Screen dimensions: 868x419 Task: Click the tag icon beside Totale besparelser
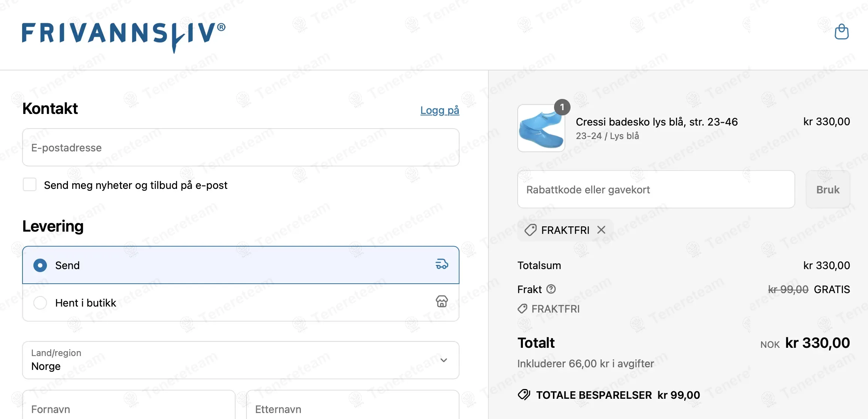click(x=524, y=395)
